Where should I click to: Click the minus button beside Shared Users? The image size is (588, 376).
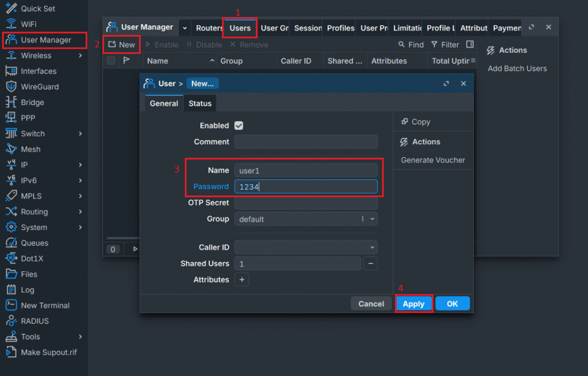(x=370, y=263)
